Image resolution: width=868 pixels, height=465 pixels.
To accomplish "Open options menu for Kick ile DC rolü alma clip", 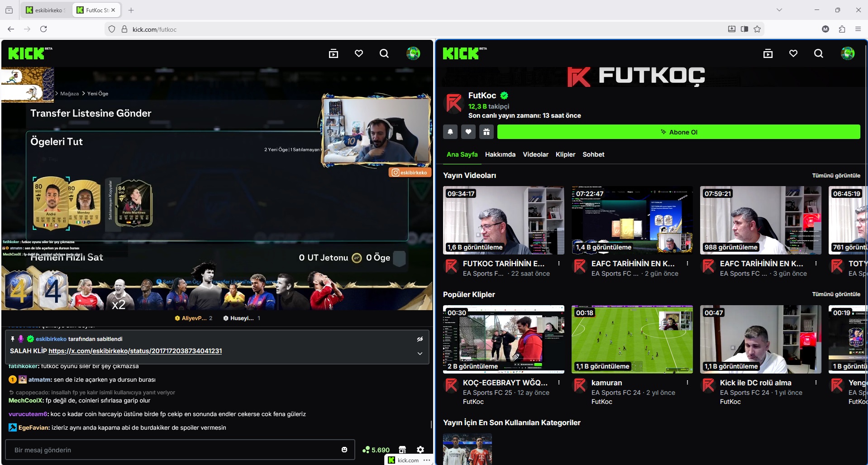I will (816, 382).
